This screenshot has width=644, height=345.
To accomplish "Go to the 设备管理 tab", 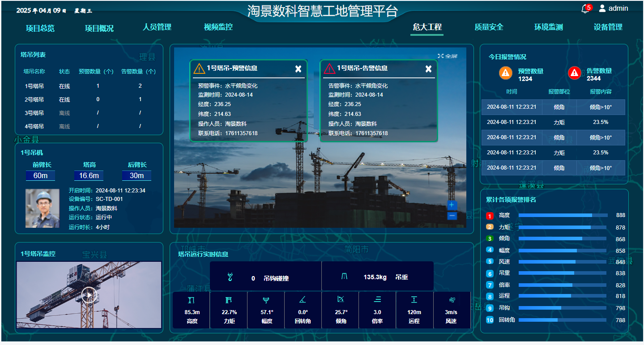I will click(608, 27).
